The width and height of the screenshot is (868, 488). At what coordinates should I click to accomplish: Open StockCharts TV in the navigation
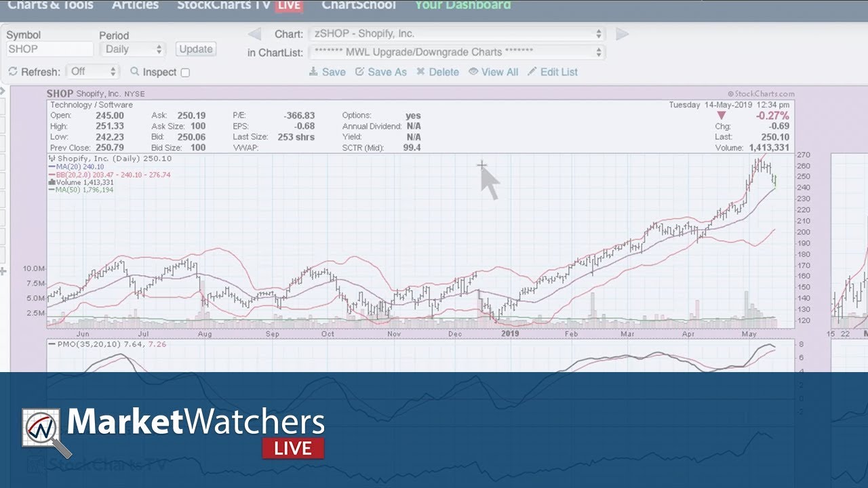(223, 5)
